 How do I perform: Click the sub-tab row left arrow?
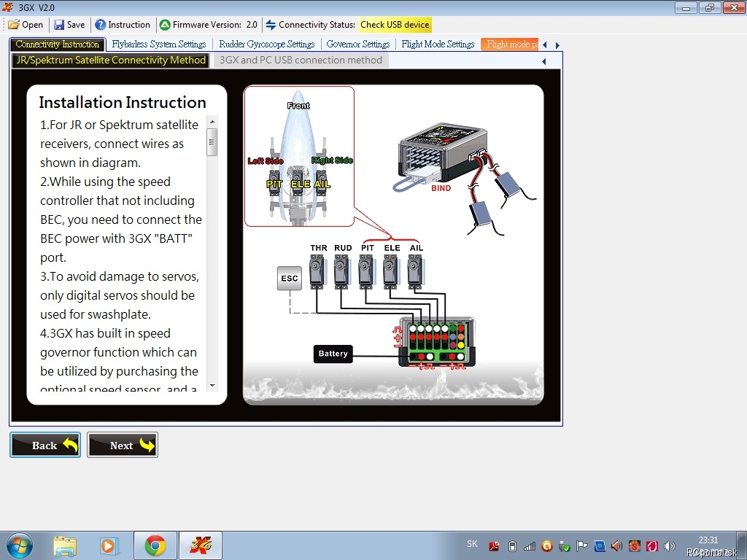click(x=544, y=61)
